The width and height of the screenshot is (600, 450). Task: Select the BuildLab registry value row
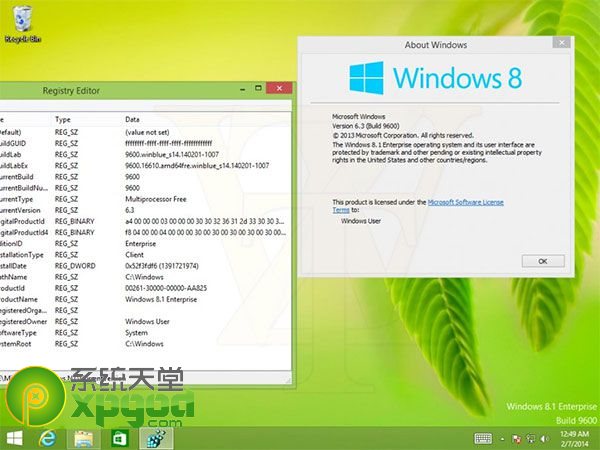click(145, 155)
